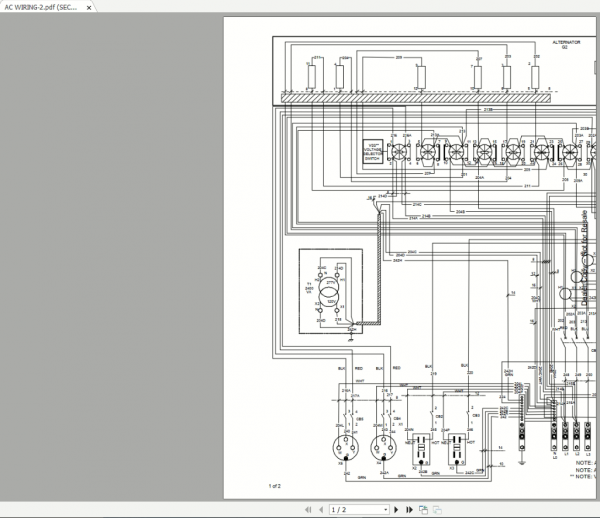This screenshot has height=518, width=600.
Task: Advance to the next page
Action: 395,510
